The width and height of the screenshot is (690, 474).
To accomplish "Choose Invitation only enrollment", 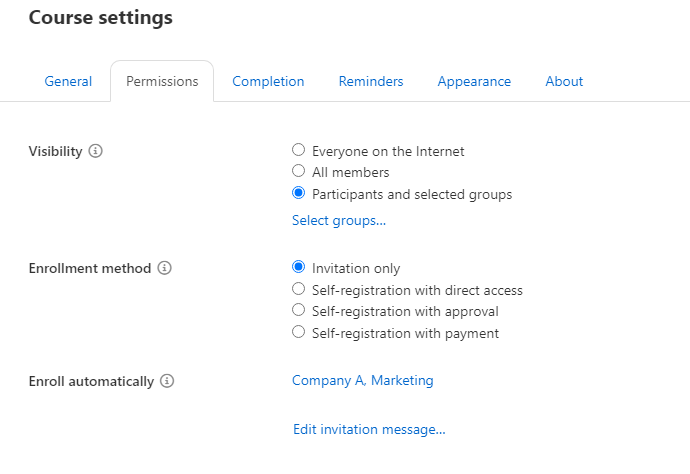I will click(298, 268).
